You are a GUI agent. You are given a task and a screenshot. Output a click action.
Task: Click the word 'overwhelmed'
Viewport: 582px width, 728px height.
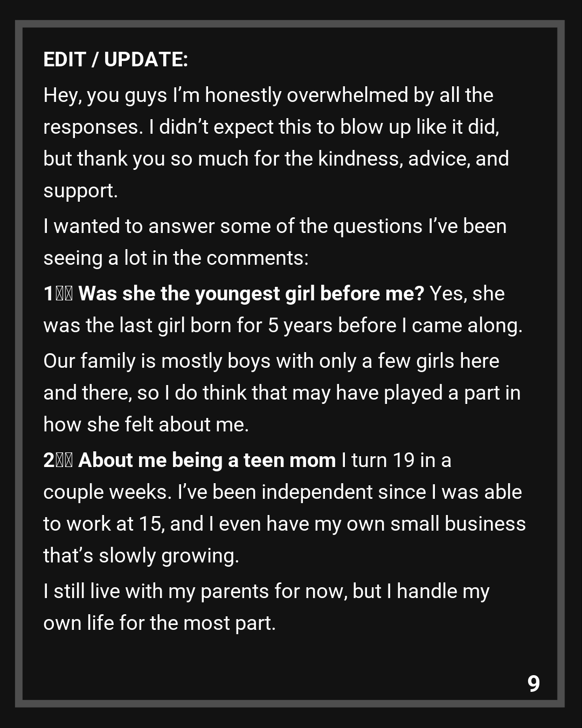tap(347, 95)
